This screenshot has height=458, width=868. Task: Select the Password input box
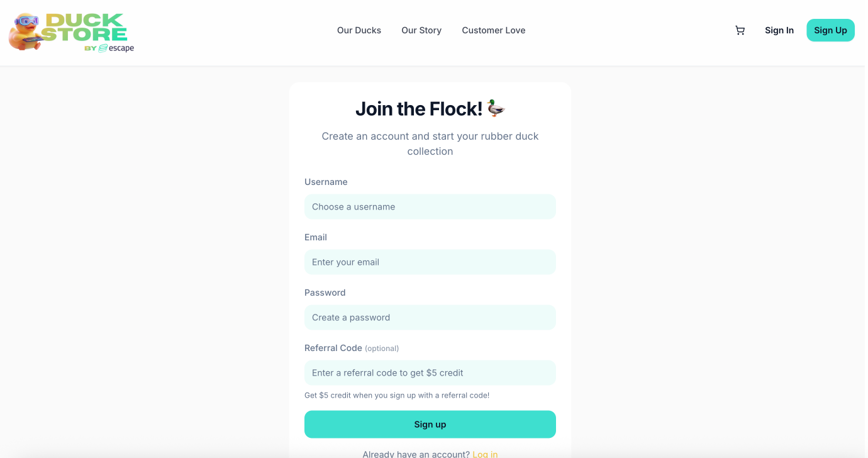click(x=430, y=318)
